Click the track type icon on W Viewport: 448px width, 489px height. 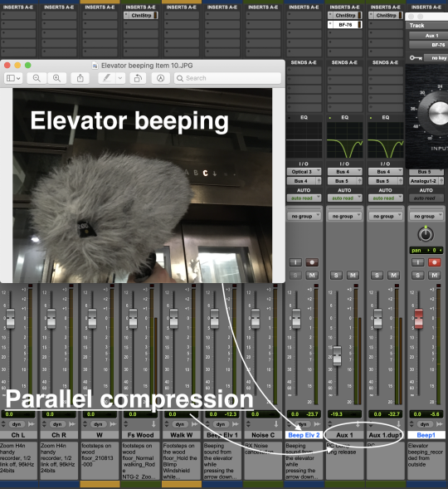[113, 424]
